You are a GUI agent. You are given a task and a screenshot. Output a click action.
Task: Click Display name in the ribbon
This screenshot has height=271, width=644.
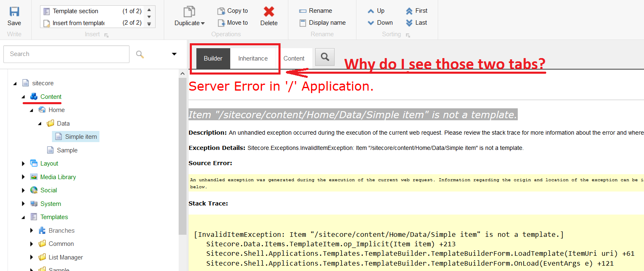click(x=323, y=23)
